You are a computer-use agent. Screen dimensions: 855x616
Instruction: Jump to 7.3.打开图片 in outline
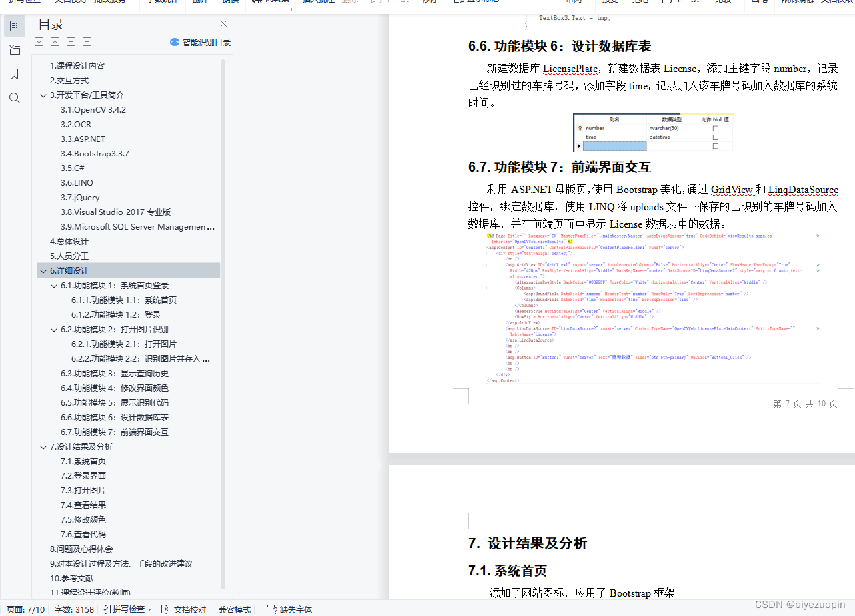tap(83, 491)
